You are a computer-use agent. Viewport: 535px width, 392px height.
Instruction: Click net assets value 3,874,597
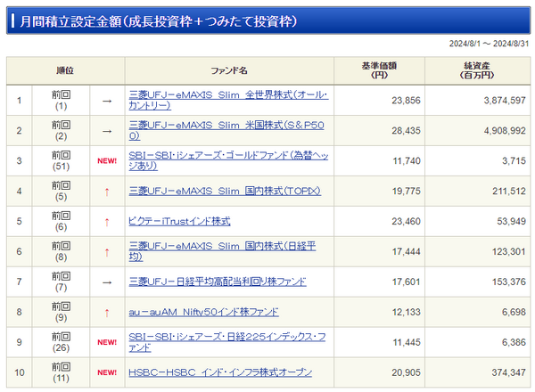(x=505, y=101)
